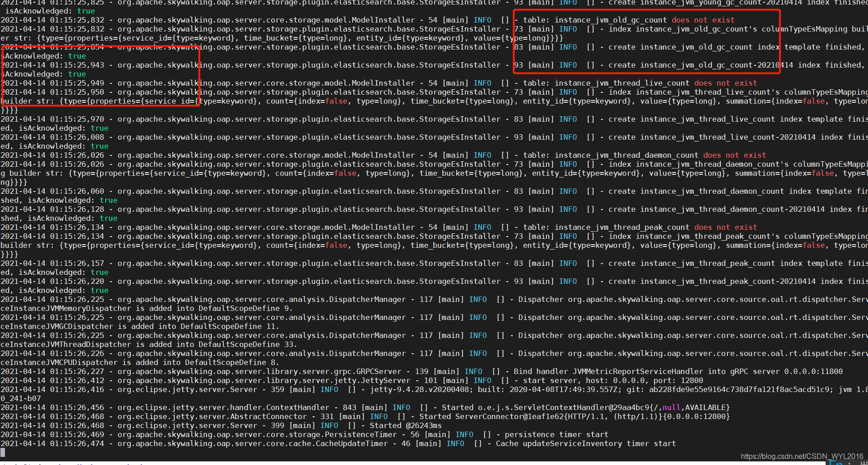Click 'persistence timer start' message
This screenshot has width=868, height=465.
(x=556, y=434)
